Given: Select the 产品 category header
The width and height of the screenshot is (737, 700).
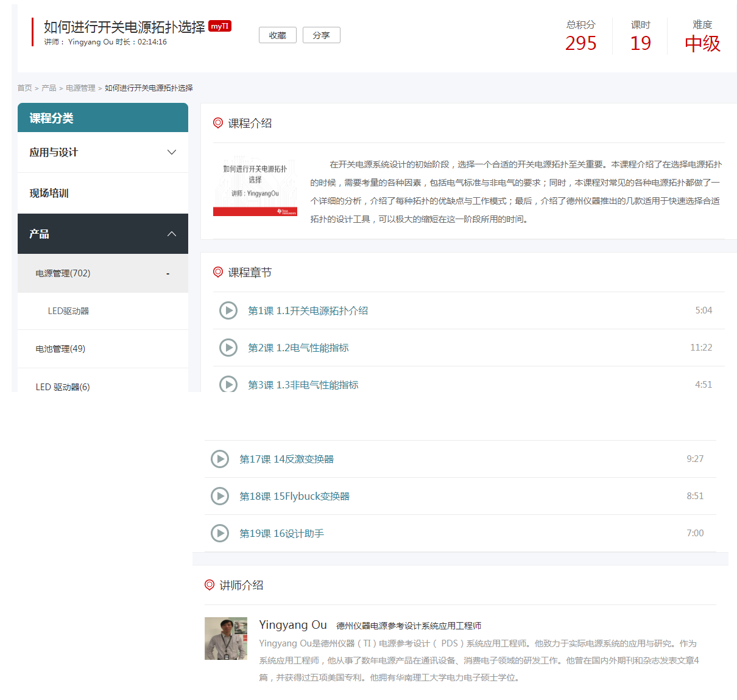Looking at the screenshot, I should click(103, 234).
